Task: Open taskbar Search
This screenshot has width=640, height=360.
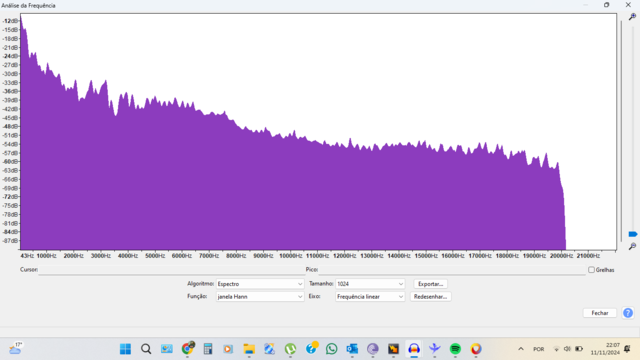Action: [x=146, y=349]
